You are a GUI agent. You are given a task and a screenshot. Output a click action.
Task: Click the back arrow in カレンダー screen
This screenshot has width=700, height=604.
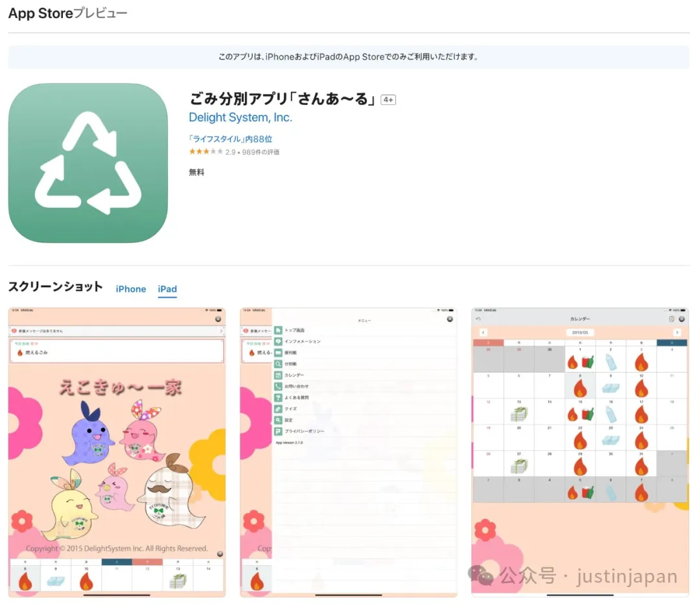pos(478,319)
